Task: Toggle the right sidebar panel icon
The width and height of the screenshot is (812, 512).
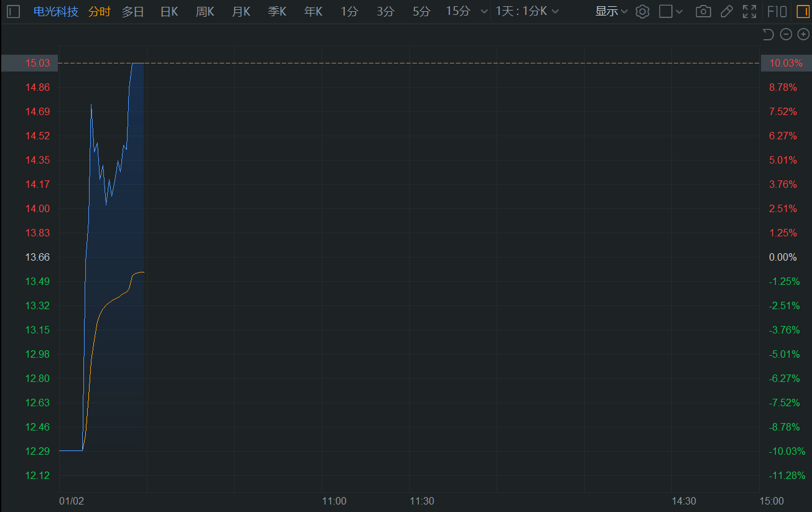Action: tap(803, 11)
